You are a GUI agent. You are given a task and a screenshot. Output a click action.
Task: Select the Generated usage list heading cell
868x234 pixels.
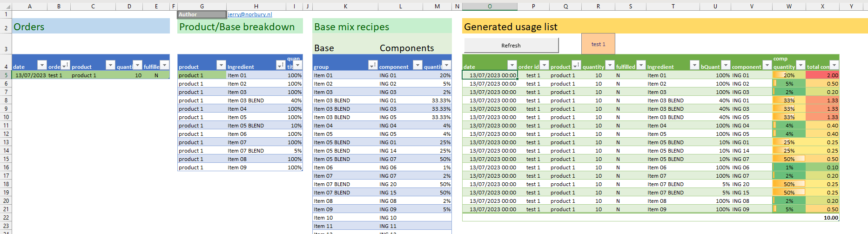tap(665, 26)
